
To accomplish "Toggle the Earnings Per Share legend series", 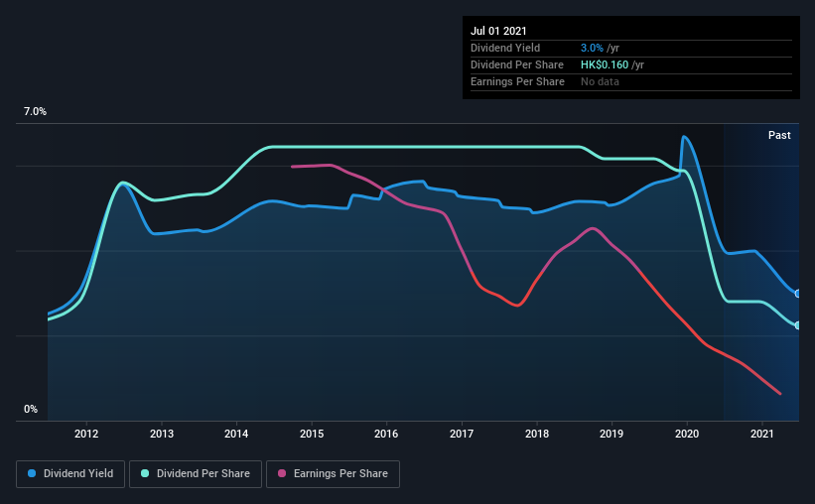I will click(x=333, y=474).
